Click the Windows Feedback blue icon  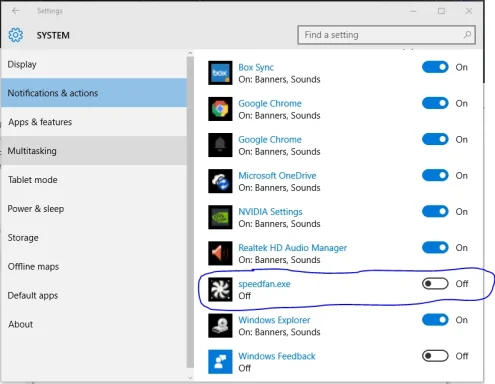tap(220, 361)
